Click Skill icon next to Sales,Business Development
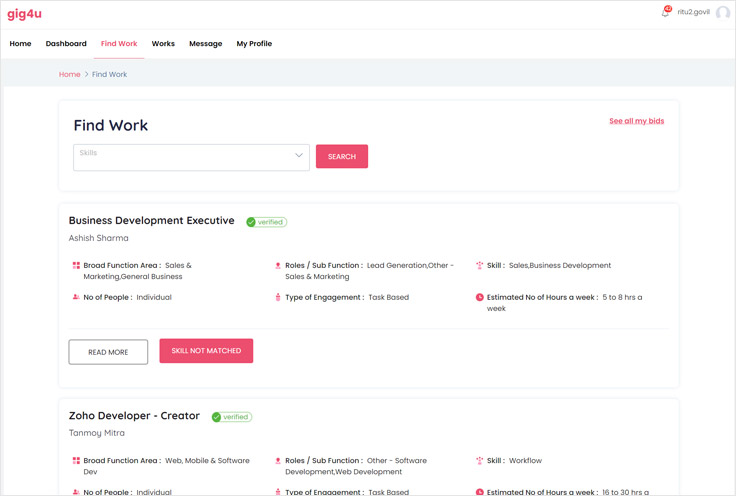Screen dimensions: 736x496 click(479, 265)
